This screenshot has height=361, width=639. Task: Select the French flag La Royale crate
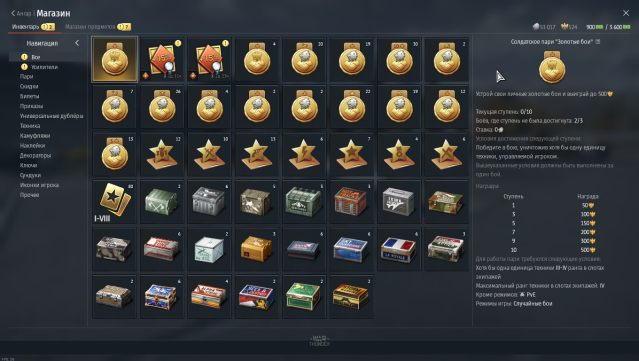click(x=399, y=249)
